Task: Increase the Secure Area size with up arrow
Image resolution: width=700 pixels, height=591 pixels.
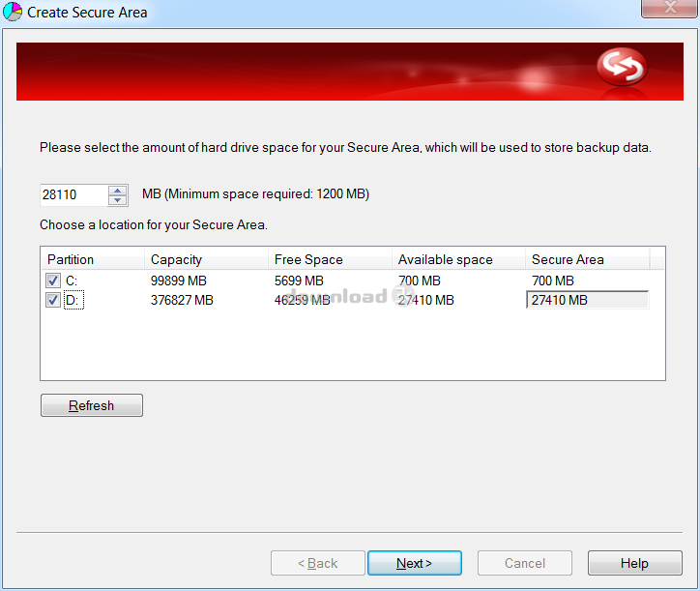Action: click(x=117, y=191)
